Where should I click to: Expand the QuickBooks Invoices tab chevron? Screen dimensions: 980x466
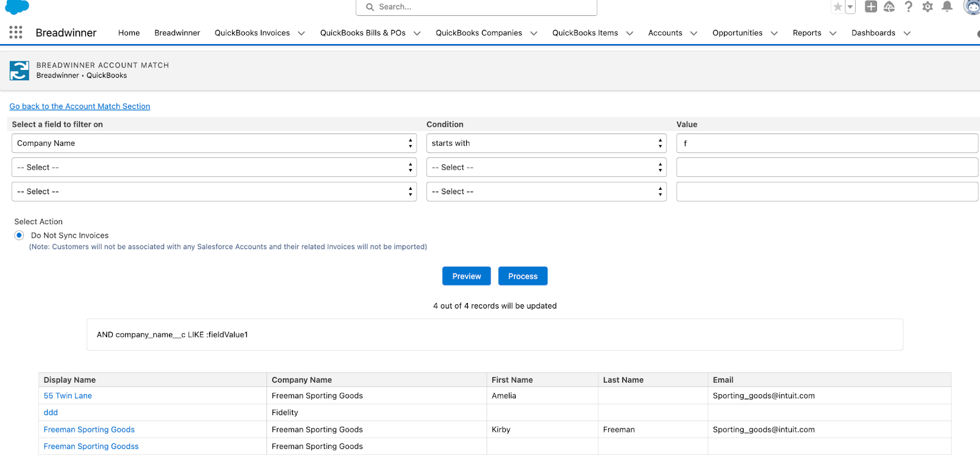(x=301, y=33)
